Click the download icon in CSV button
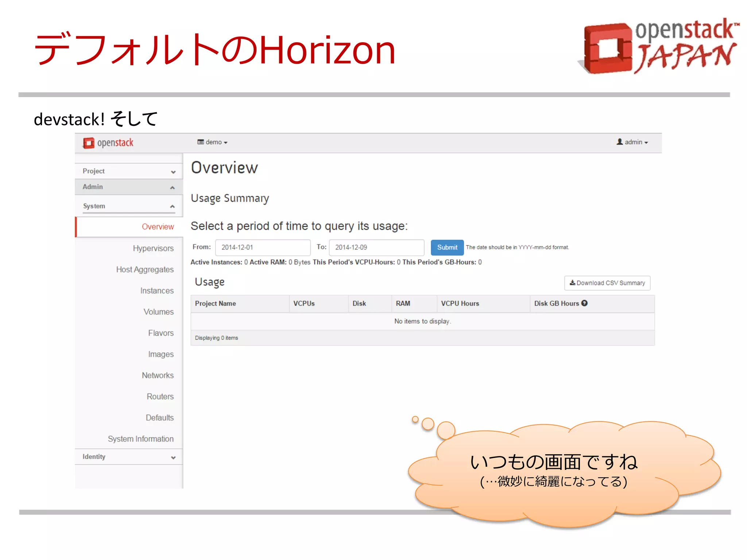The image size is (747, 560). (x=573, y=283)
